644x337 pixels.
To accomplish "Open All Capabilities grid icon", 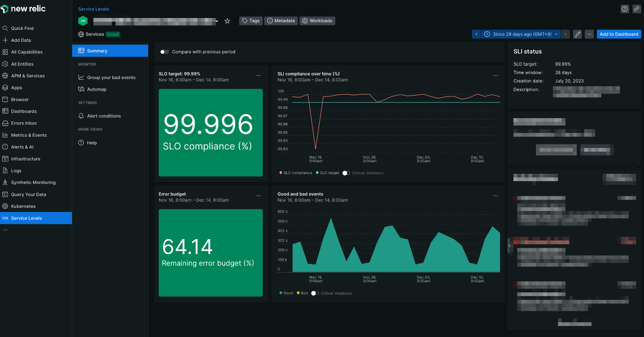I will (x=6, y=52).
